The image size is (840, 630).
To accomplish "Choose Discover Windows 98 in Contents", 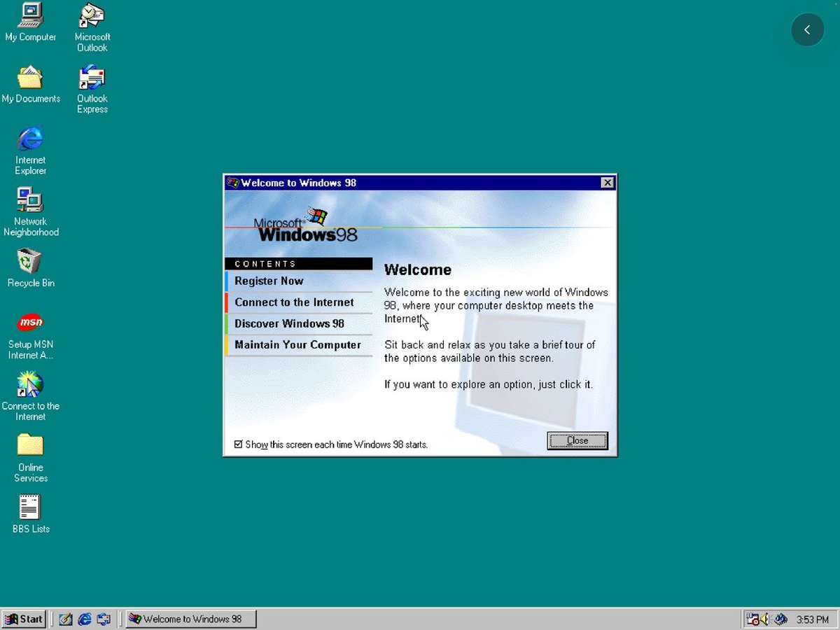I will [x=299, y=323].
